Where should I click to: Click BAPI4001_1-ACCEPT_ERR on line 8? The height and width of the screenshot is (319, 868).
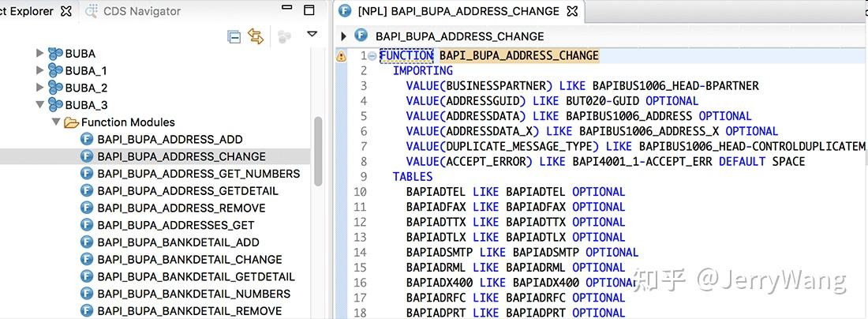click(x=642, y=162)
